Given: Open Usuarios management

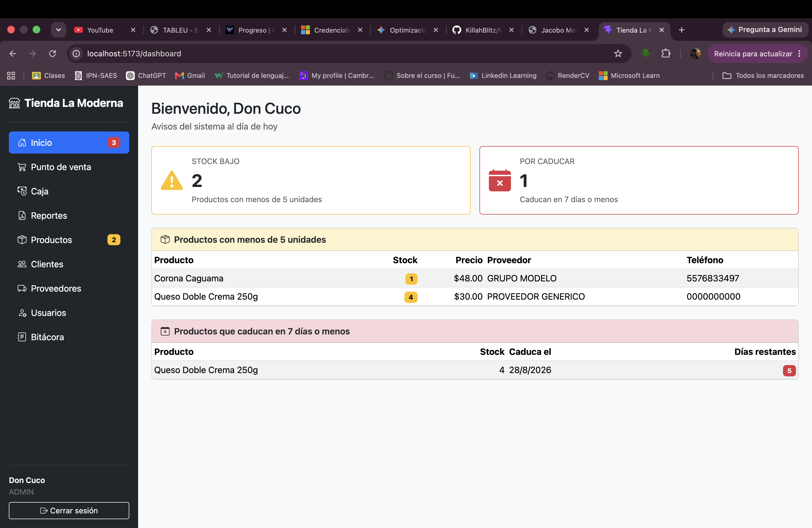Looking at the screenshot, I should coord(69,312).
